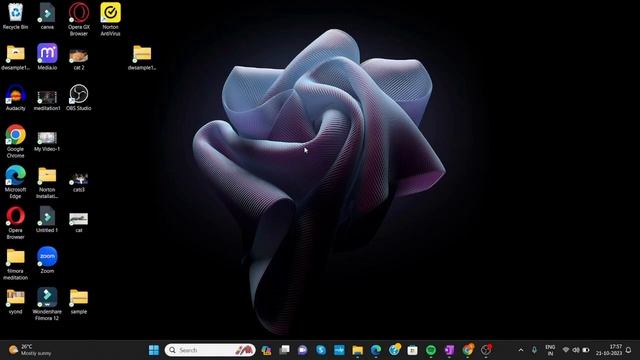Launch Norton AntiVirus from desktop
Viewport: 640px width, 360px height.
[110, 19]
